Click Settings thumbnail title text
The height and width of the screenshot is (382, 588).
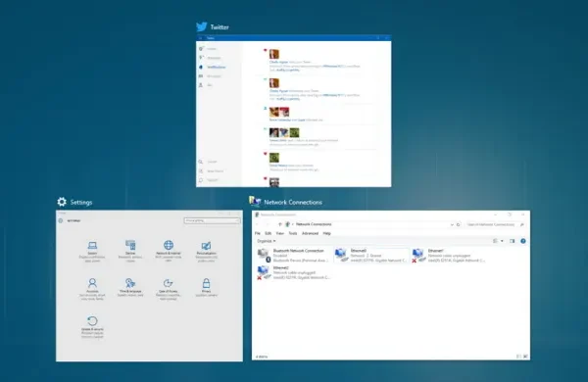coord(81,203)
